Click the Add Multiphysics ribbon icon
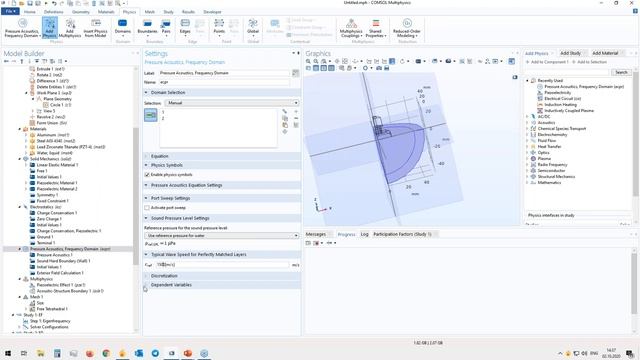Viewport: 640px width, 360px height. coord(70,28)
